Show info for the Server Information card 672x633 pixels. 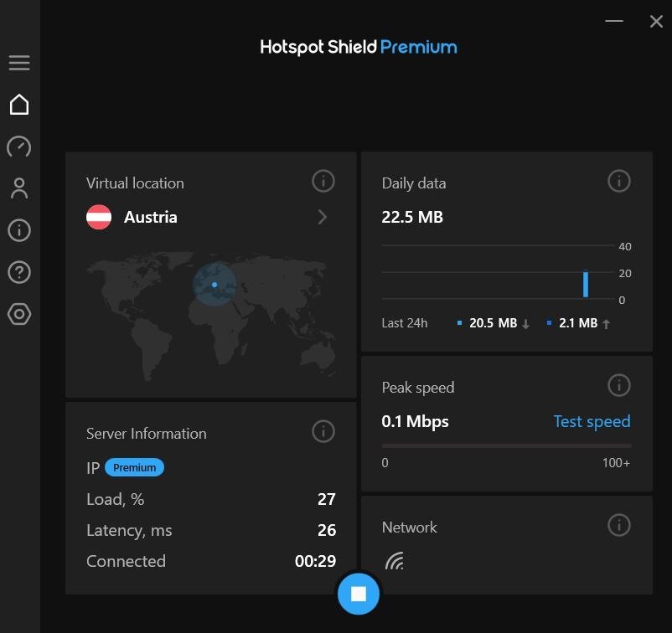click(x=323, y=431)
